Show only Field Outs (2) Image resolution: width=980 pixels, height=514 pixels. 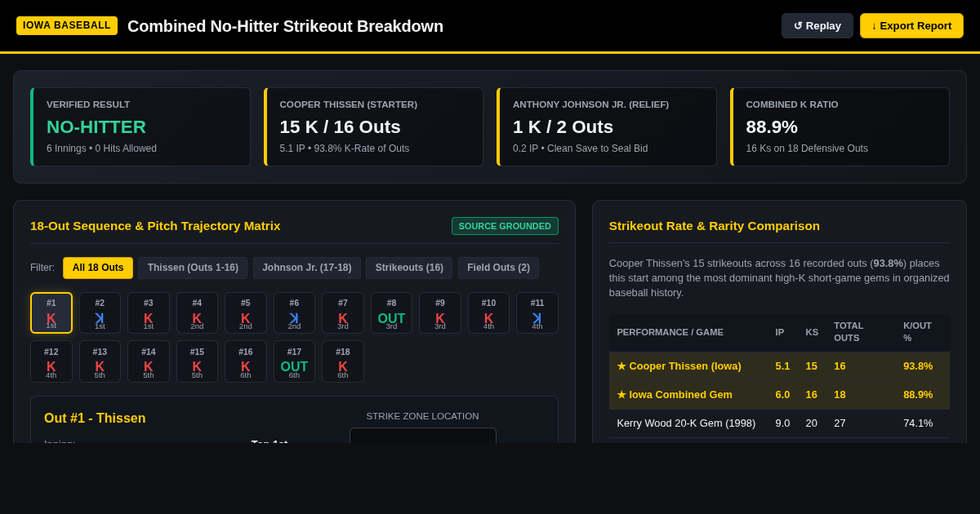pos(498,268)
